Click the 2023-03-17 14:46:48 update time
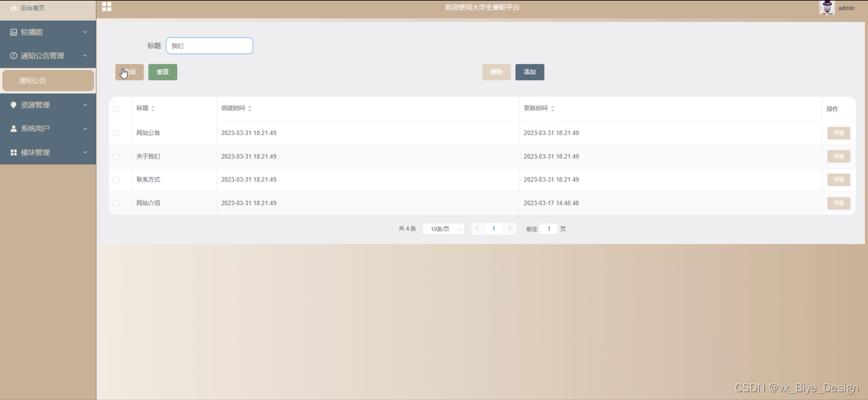 551,203
